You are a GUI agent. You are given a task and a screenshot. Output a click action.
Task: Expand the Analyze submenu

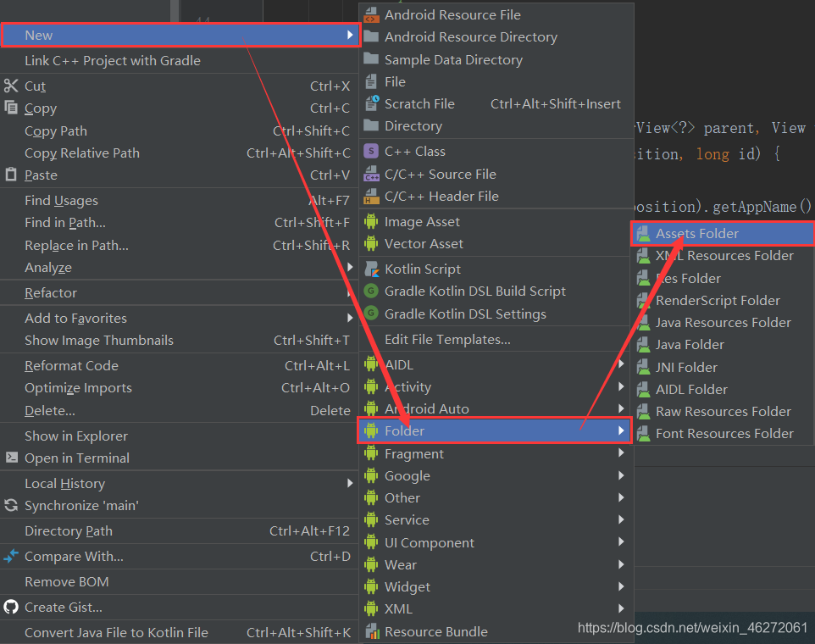350,267
